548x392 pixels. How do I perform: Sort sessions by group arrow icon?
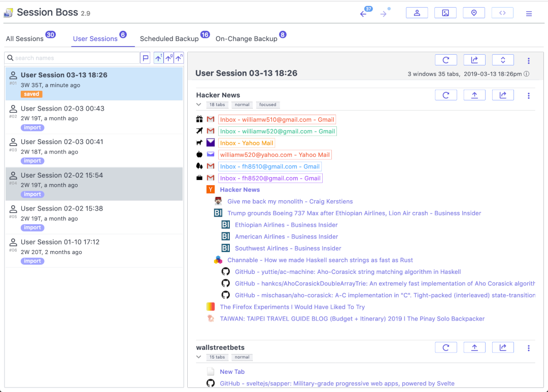pos(169,58)
